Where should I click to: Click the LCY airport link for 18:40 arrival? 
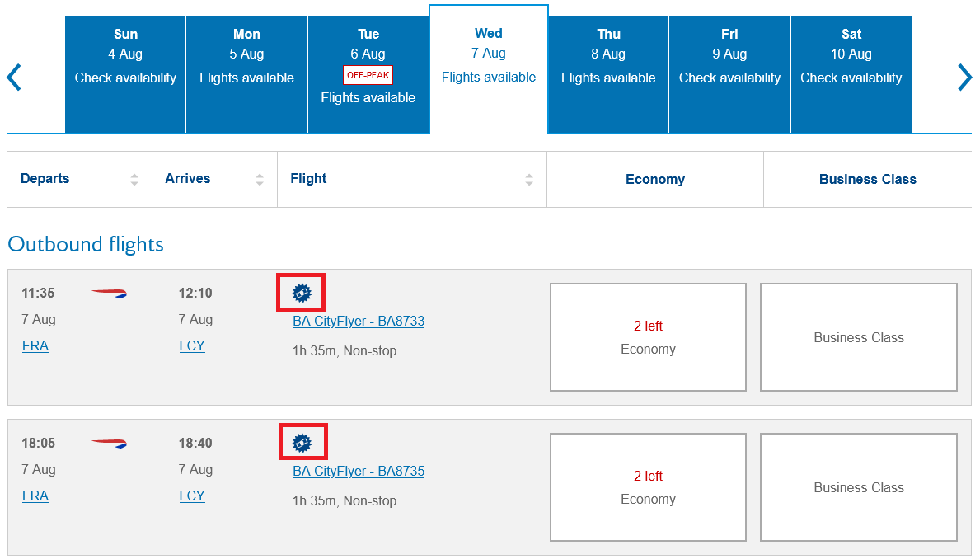[192, 496]
